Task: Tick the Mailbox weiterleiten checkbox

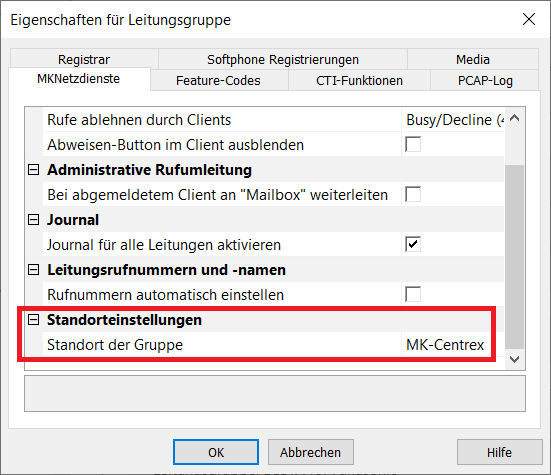Action: coord(413,194)
